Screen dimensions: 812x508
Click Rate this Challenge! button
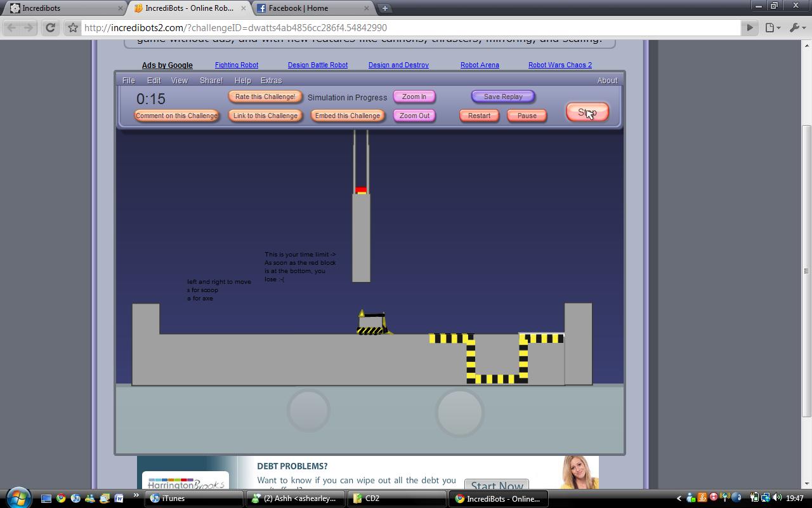click(265, 97)
